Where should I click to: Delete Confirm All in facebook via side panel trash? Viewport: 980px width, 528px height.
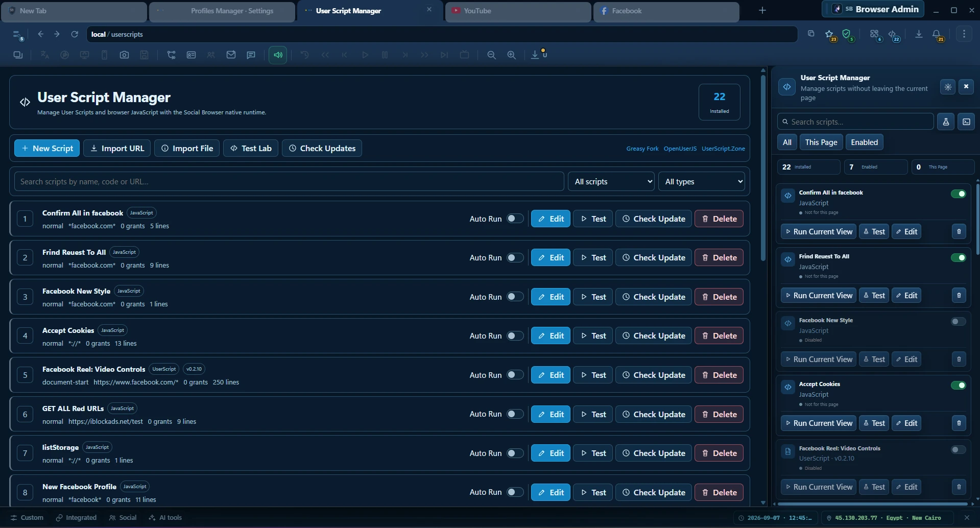(x=959, y=231)
